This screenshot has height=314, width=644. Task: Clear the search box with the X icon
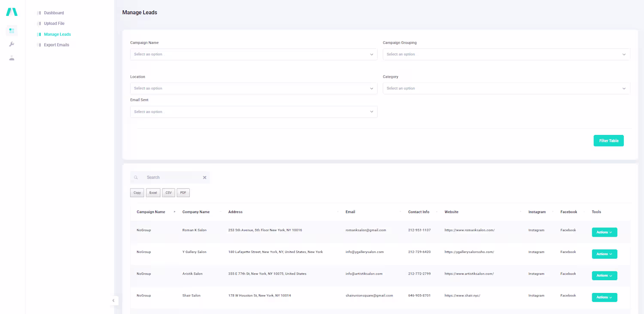pyautogui.click(x=205, y=177)
